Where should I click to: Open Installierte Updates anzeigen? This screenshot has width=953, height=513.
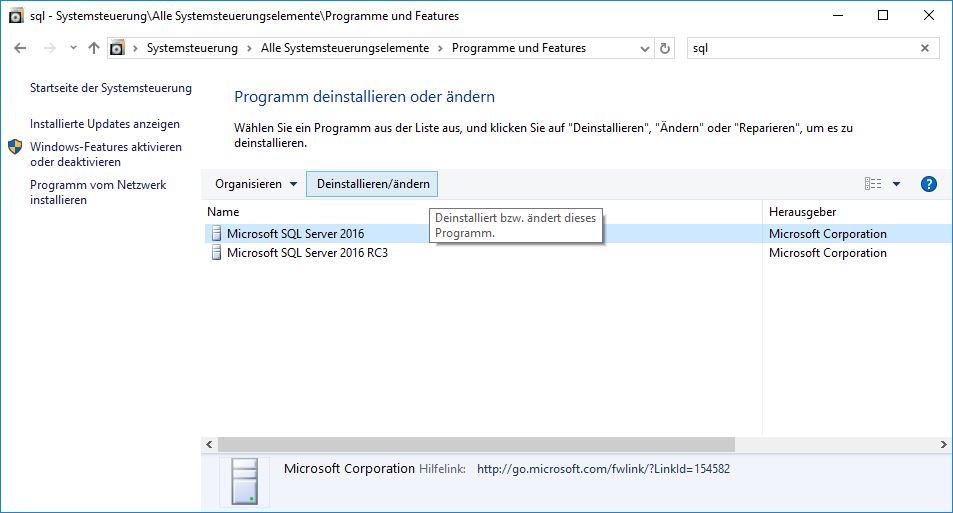(x=105, y=124)
